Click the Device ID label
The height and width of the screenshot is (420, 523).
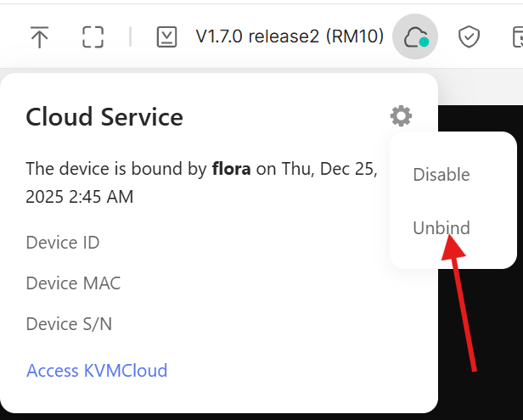(x=63, y=243)
